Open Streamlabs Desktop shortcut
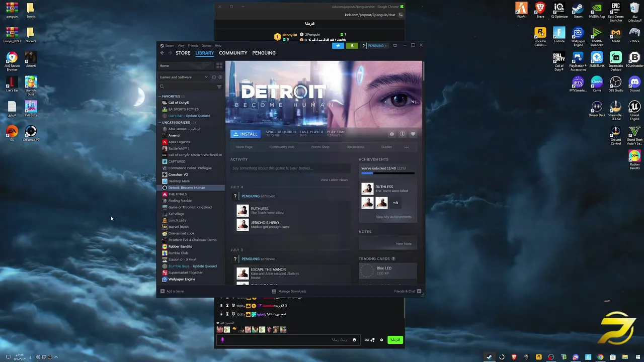644x362 pixels. tap(616, 61)
